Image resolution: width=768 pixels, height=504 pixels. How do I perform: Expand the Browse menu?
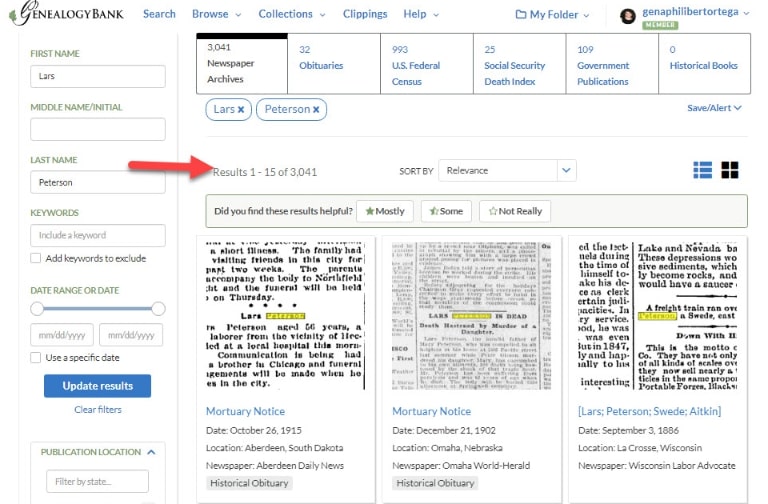click(x=216, y=14)
